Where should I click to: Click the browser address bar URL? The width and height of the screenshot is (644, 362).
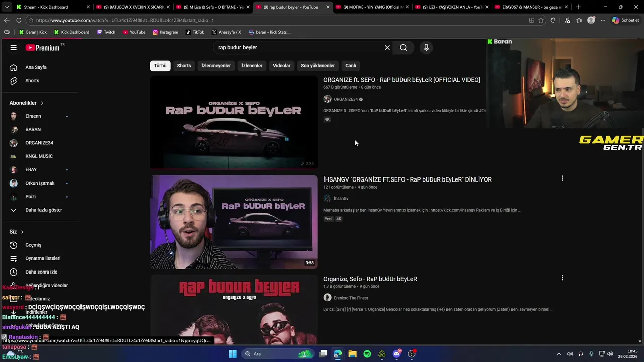pos(125,20)
